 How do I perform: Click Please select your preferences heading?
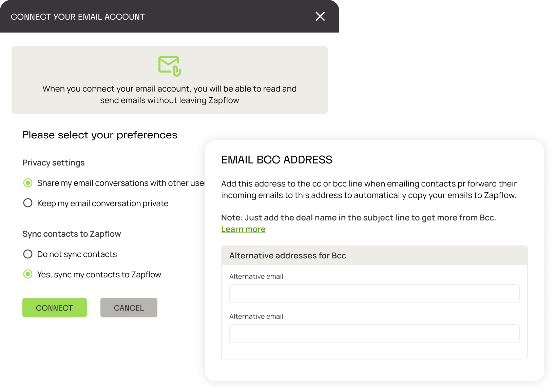tap(100, 135)
